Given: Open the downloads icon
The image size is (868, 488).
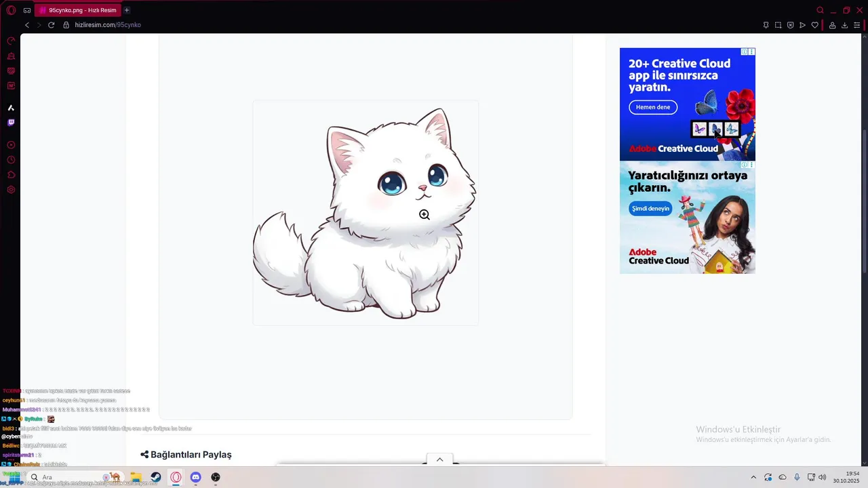Looking at the screenshot, I should pyautogui.click(x=844, y=25).
